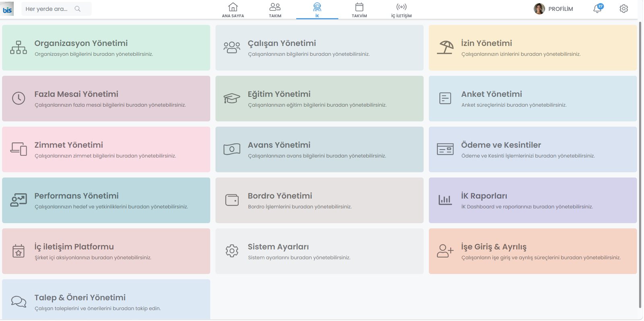
Task: Click the people group icon for Çalışan Yönetimi
Action: point(232,47)
